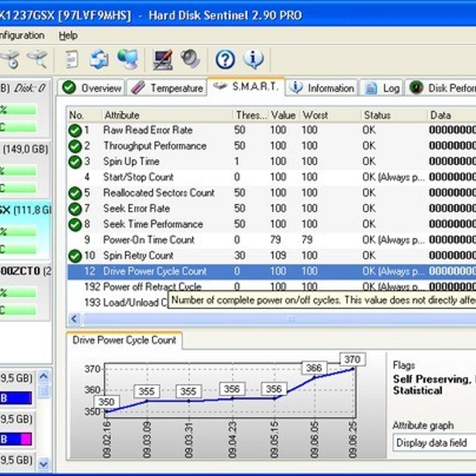Viewport: 476px width, 476px height.
Task: Sort by the No. column header
Action: click(x=85, y=115)
